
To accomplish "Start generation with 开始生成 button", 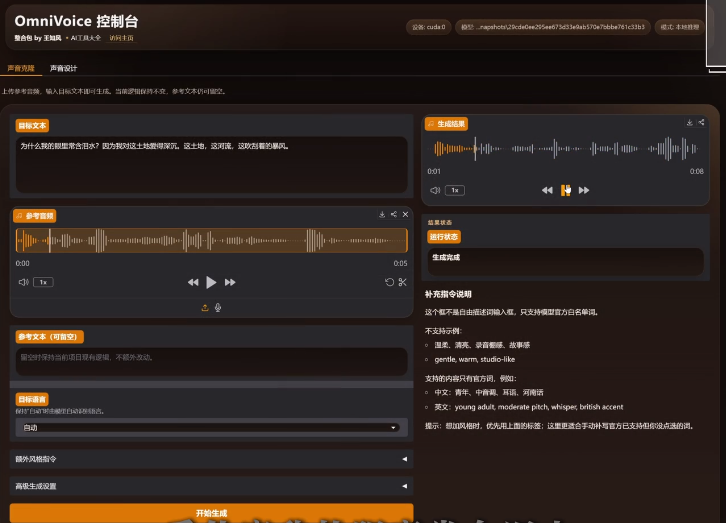I will (212, 513).
